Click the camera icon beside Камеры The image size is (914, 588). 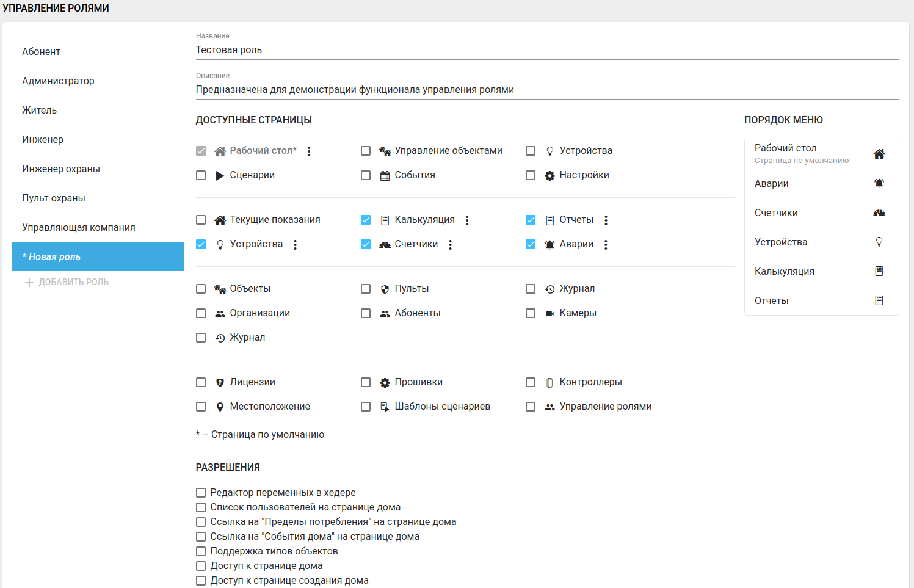click(x=549, y=314)
